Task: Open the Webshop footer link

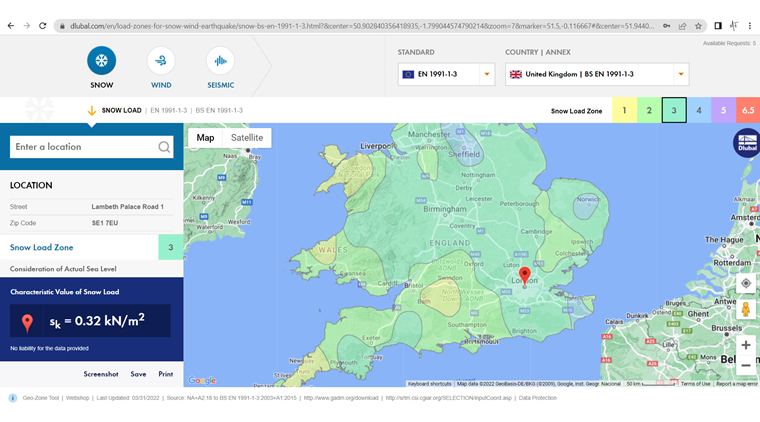Action: pos(78,398)
